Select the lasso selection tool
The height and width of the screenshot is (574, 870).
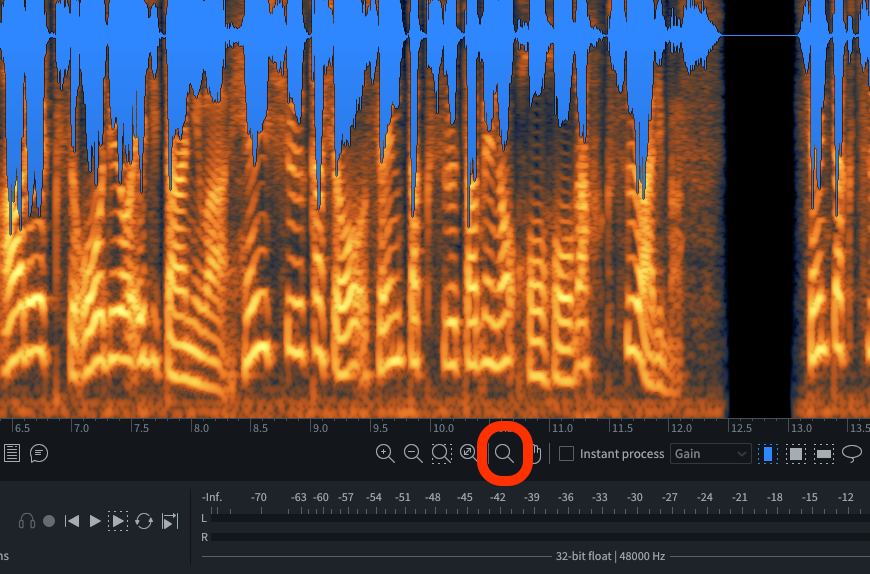[x=852, y=453]
